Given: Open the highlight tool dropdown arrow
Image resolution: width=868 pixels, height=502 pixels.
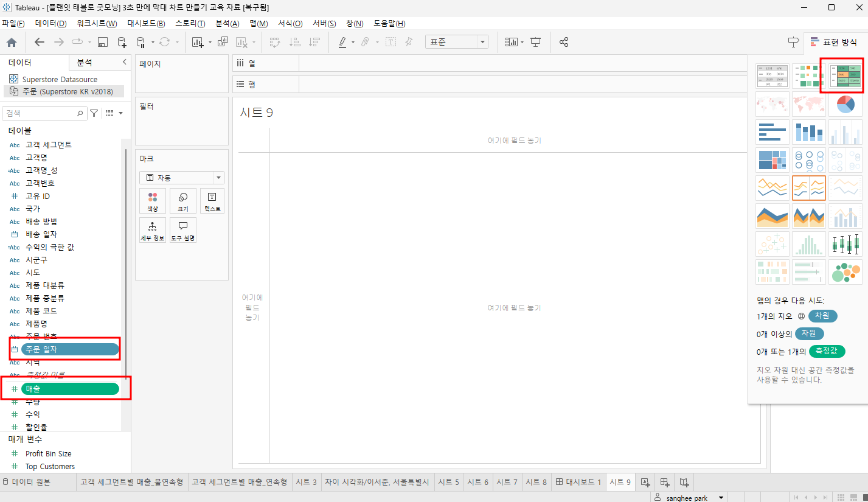Looking at the screenshot, I should (x=352, y=43).
